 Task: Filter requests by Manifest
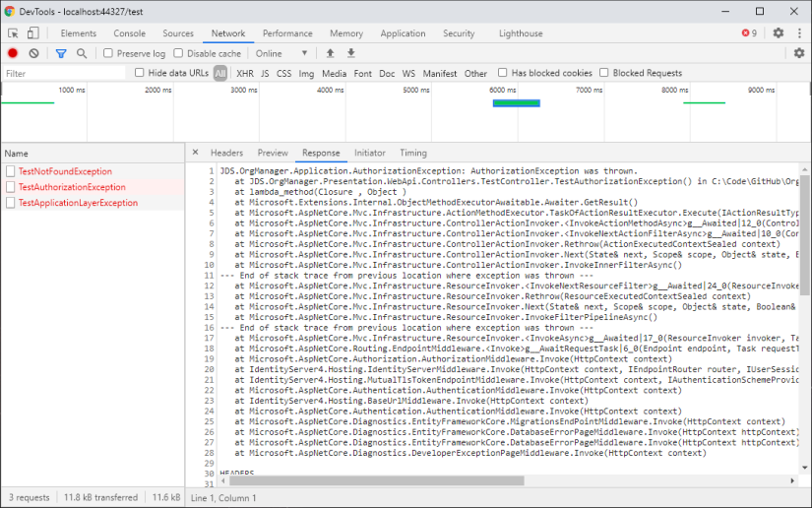[440, 73]
